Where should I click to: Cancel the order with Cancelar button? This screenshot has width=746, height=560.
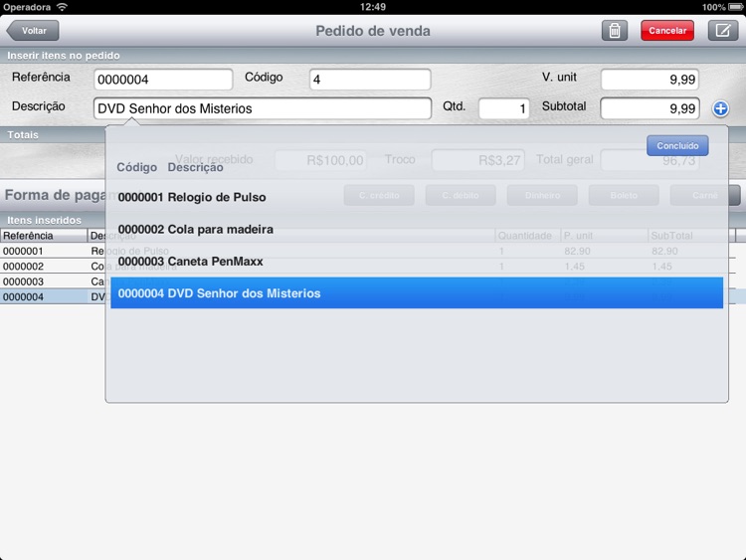[x=667, y=31]
